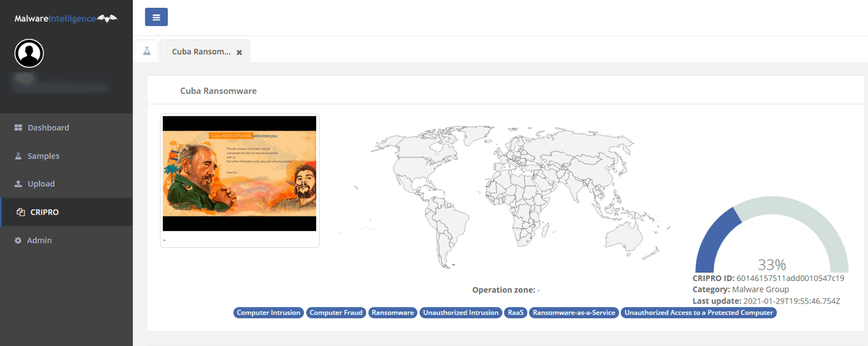Toggle the sidebar with the hamburger button
Viewport: 868px width, 346px height.
point(156,17)
